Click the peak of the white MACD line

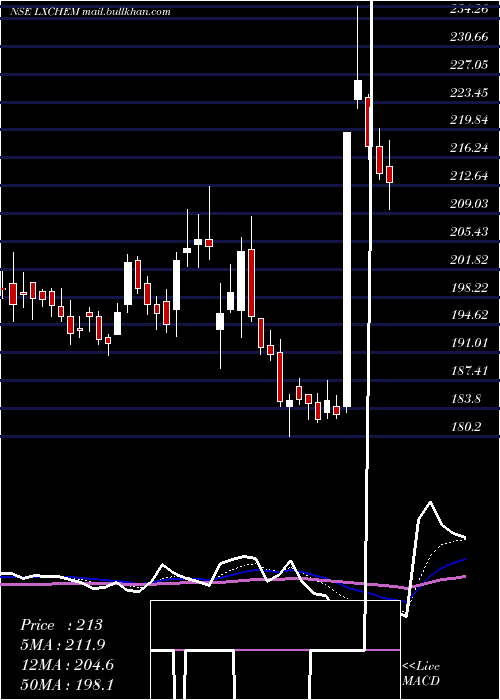(x=430, y=502)
